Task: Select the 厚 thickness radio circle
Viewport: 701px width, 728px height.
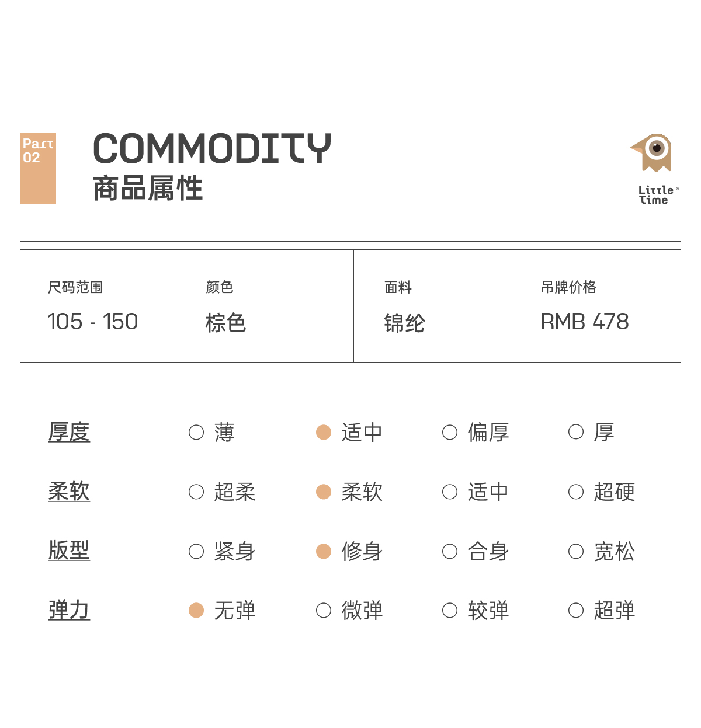Action: [x=576, y=432]
